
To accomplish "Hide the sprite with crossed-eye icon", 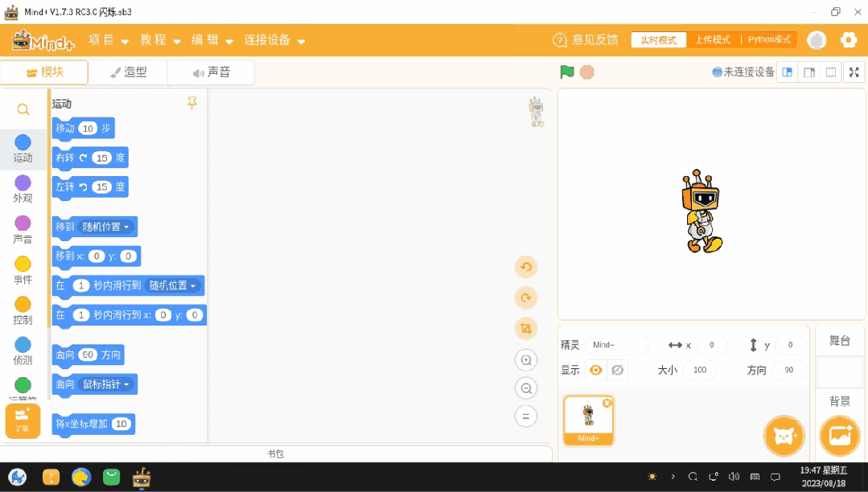I will (617, 370).
